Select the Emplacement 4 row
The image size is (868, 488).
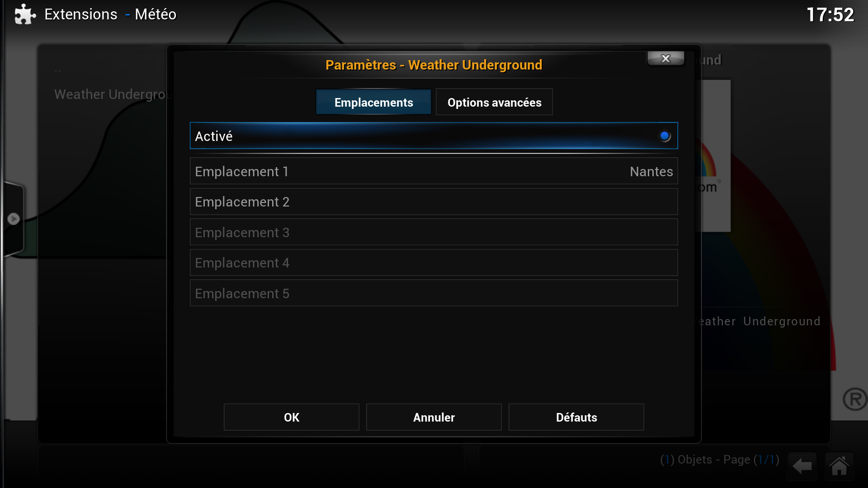(x=434, y=263)
